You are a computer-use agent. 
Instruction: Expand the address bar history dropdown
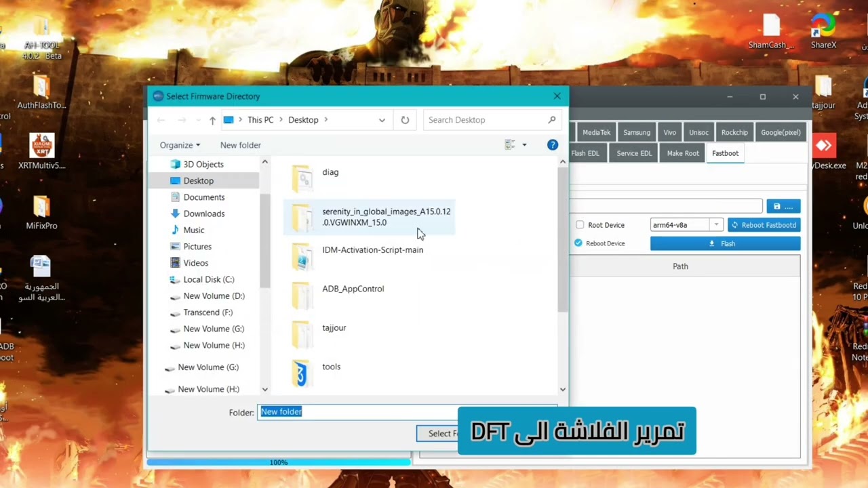[382, 120]
